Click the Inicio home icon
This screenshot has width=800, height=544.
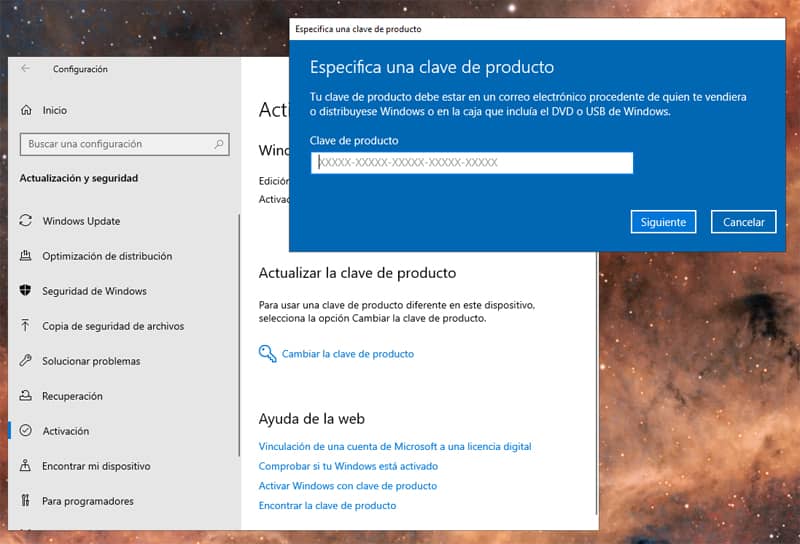(26, 110)
